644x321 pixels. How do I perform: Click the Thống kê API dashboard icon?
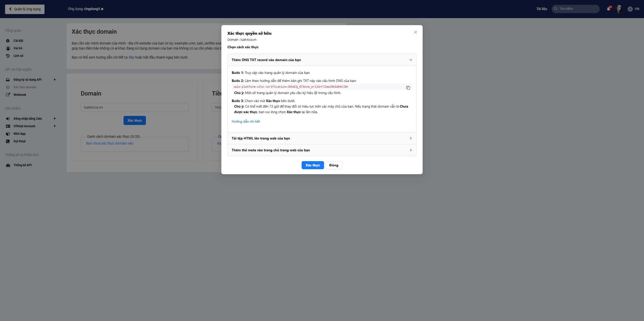8,165
